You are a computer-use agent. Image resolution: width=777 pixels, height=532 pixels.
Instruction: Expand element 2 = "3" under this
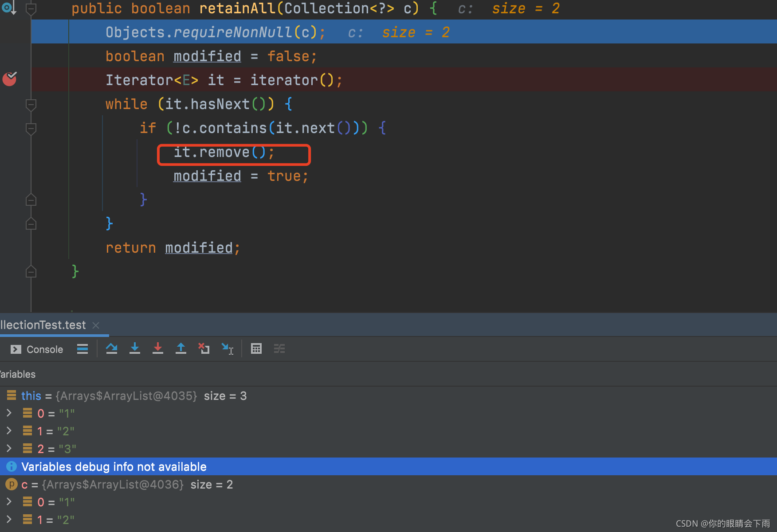(9, 449)
